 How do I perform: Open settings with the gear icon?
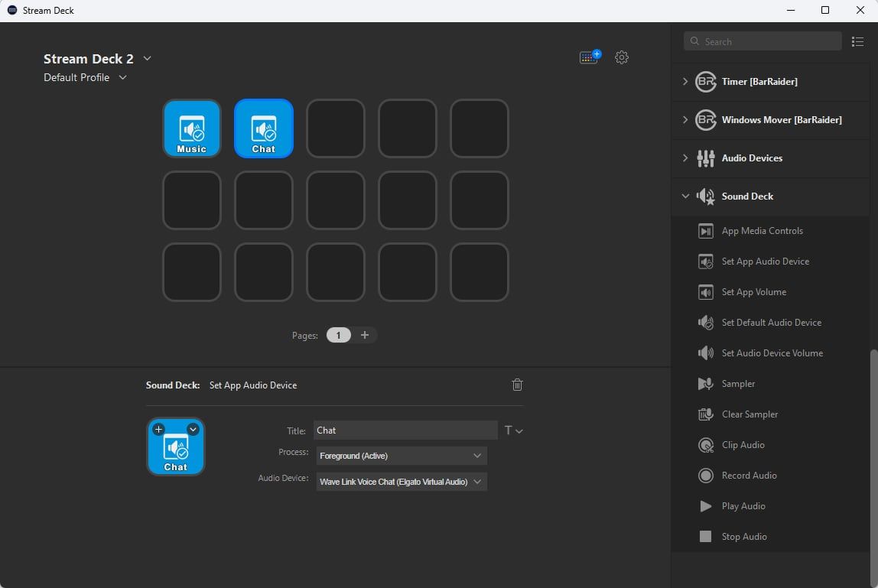click(x=622, y=57)
